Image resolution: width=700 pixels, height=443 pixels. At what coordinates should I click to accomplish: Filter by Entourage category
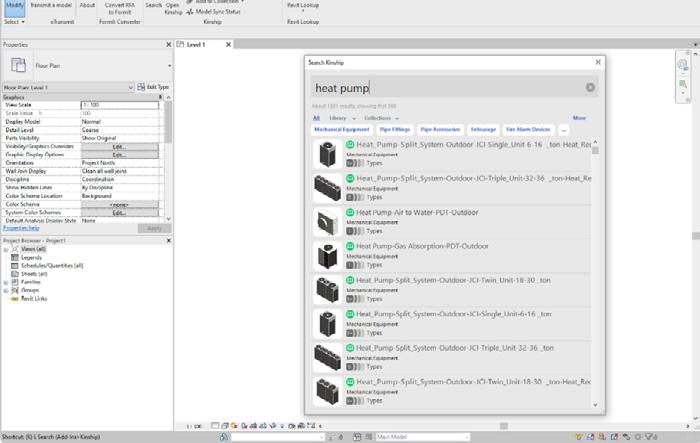coord(483,130)
